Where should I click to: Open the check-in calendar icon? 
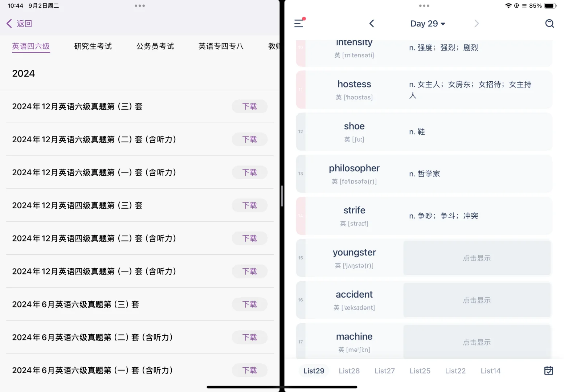548,371
